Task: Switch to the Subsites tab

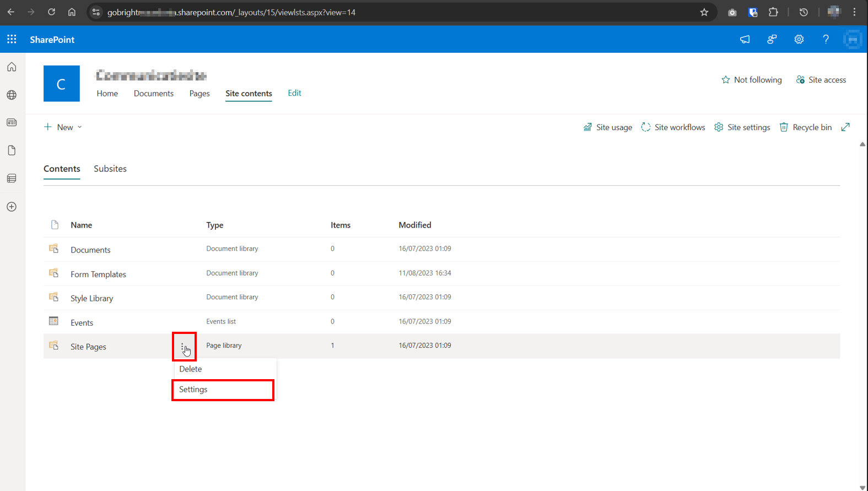Action: pos(110,169)
